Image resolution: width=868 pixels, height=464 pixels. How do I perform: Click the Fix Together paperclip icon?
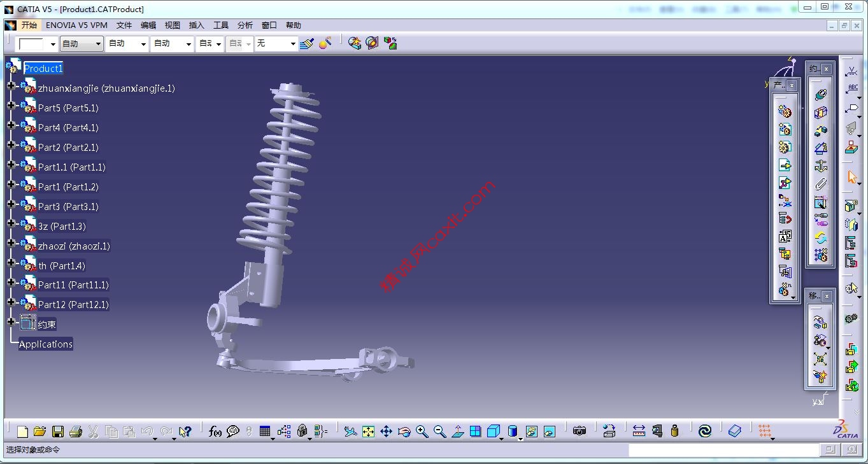point(820,185)
